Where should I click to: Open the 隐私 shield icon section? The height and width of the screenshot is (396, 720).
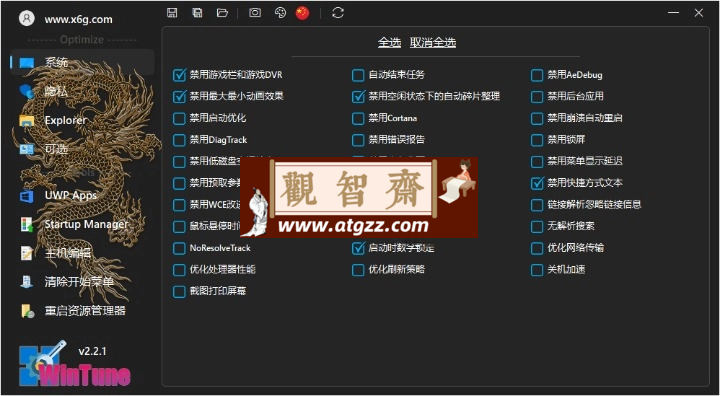click(x=27, y=92)
